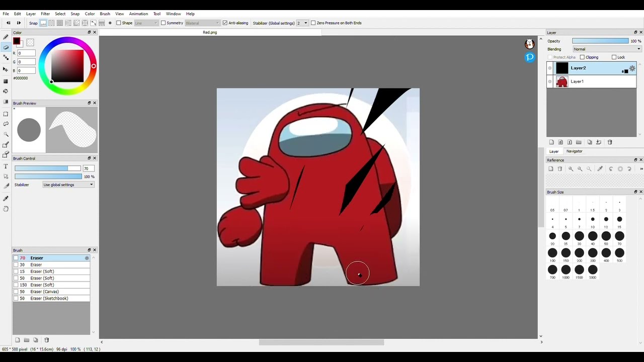Enable the crisscross grid snap

tap(60, 23)
